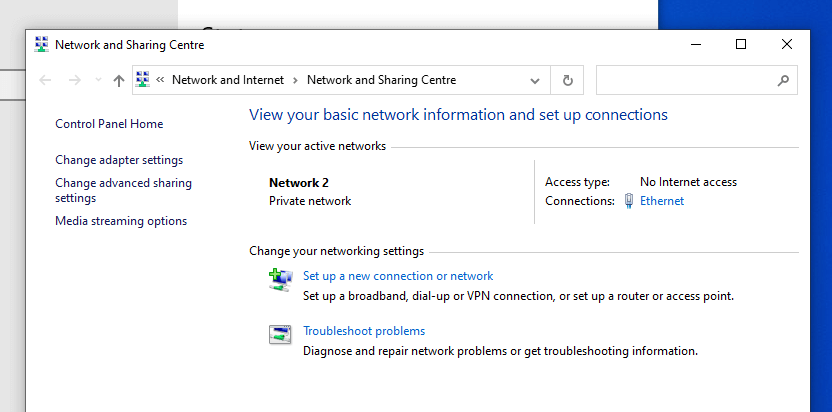Expand the double-chevron at the breadcrumb start
The height and width of the screenshot is (412, 832).
(x=160, y=80)
